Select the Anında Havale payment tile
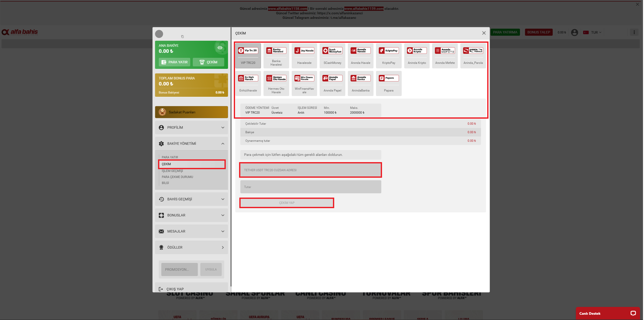 click(x=361, y=56)
